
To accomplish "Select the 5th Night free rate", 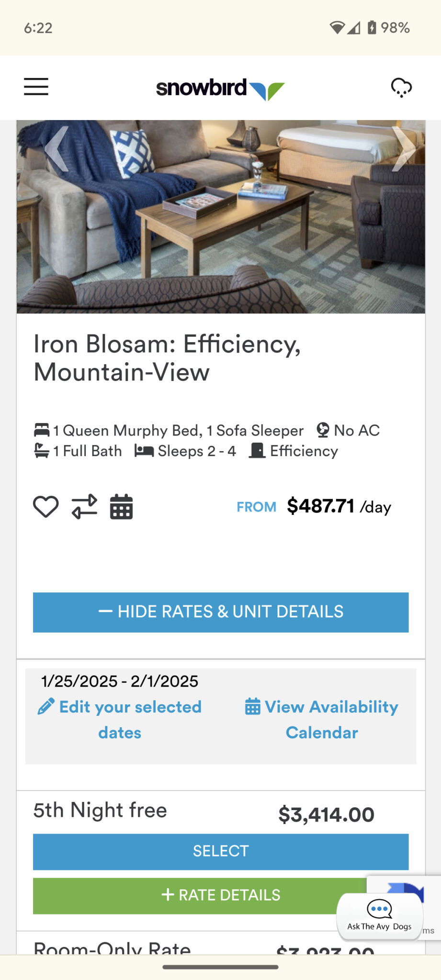I will point(221,851).
